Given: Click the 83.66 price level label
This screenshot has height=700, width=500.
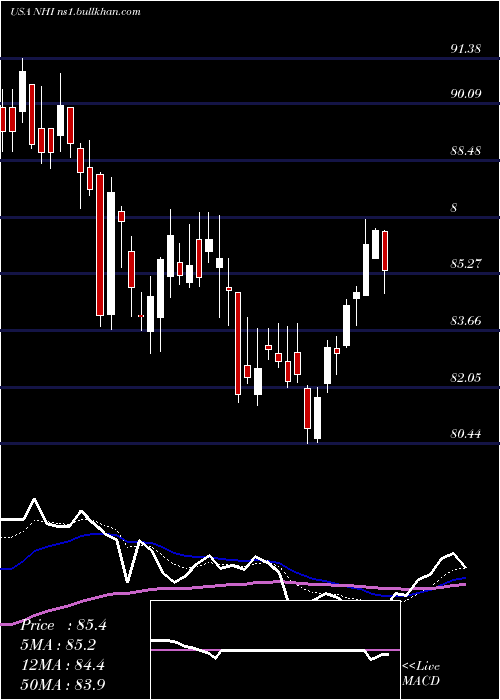Looking at the screenshot, I should (x=466, y=321).
